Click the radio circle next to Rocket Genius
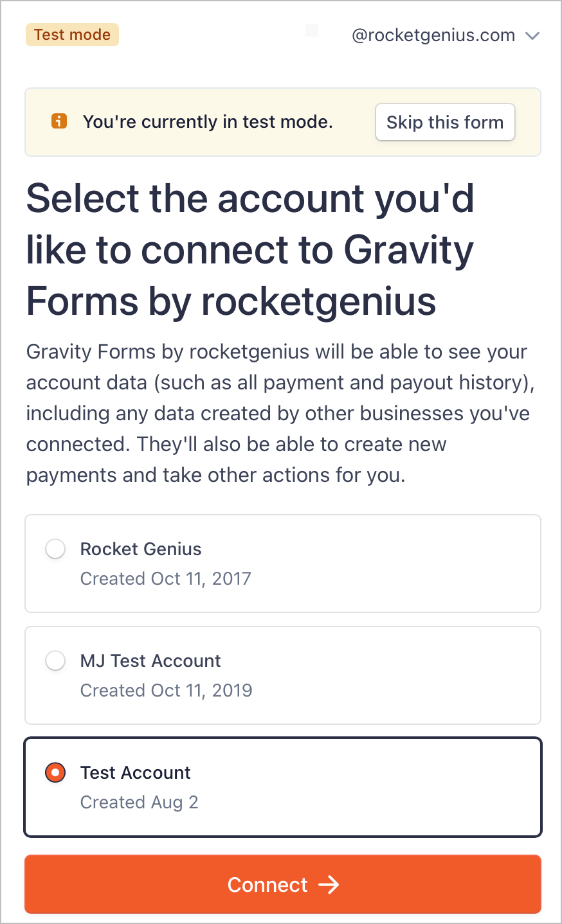 coord(55,549)
